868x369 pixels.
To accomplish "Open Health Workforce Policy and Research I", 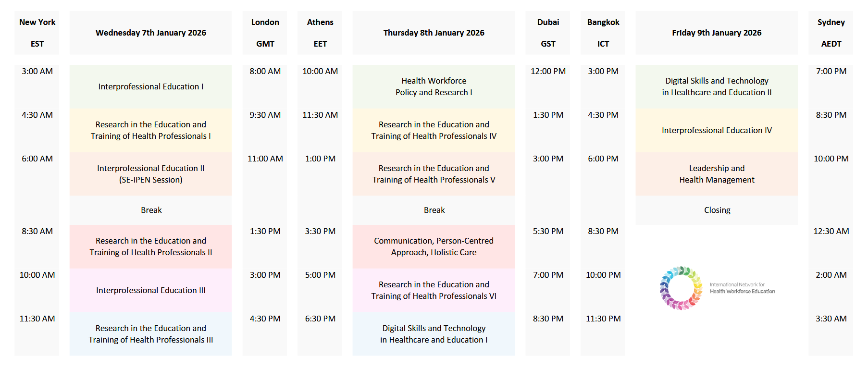I will click(434, 86).
